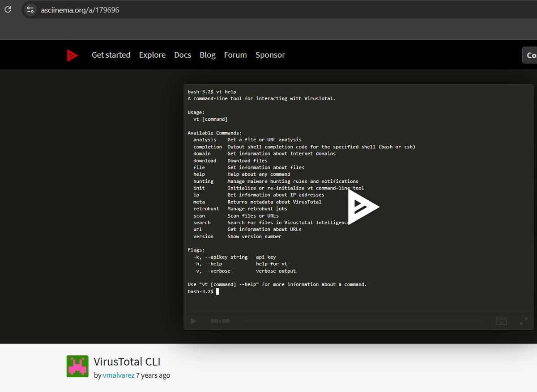Image resolution: width=537 pixels, height=392 pixels.
Task: Toggle fullscreen mode on the player
Action: tap(524, 321)
